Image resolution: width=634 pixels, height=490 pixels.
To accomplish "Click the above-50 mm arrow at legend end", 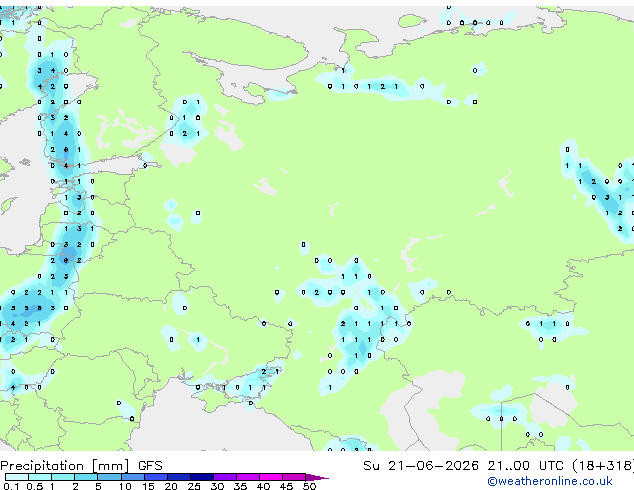I will (x=317, y=477).
